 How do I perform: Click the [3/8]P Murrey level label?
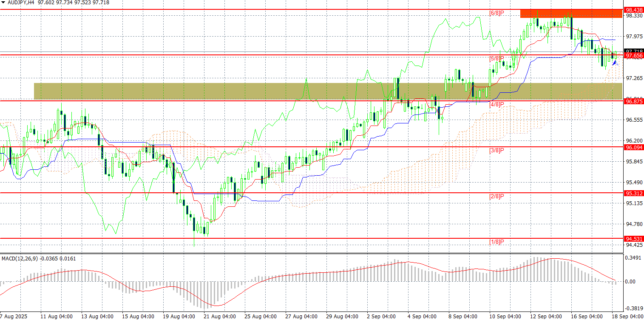(496, 150)
